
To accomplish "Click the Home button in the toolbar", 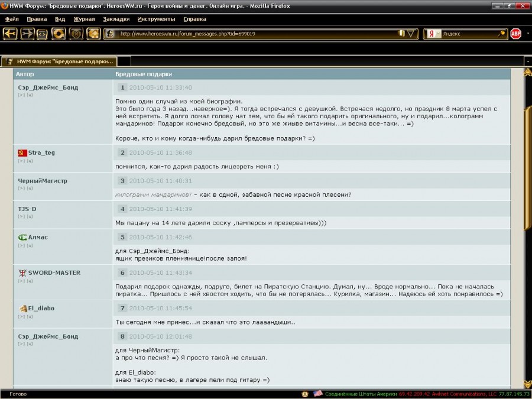I will (x=93, y=34).
